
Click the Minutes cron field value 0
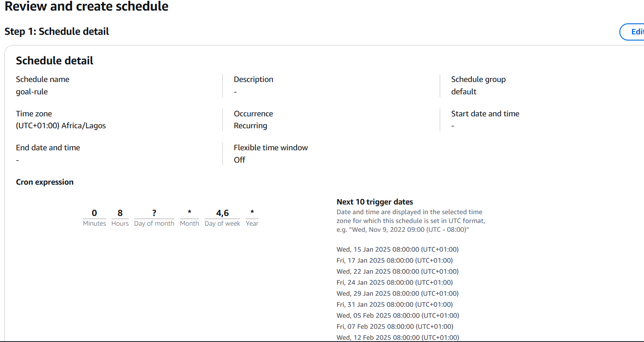tap(94, 213)
